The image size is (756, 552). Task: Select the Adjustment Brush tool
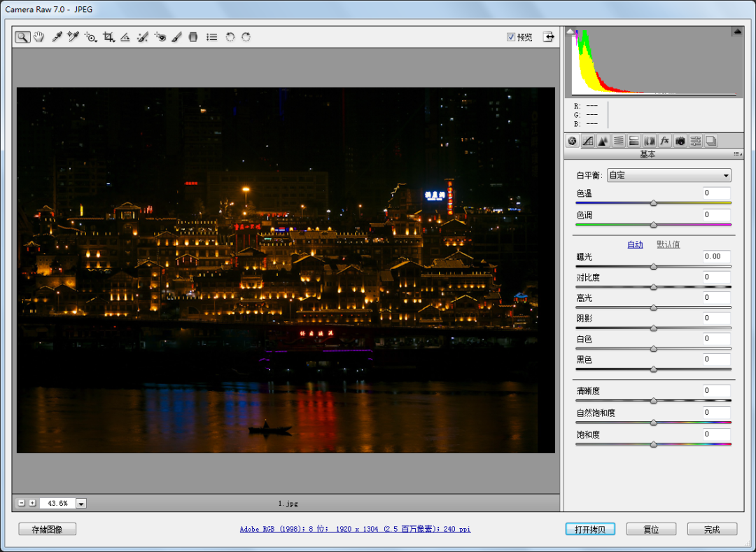(176, 36)
